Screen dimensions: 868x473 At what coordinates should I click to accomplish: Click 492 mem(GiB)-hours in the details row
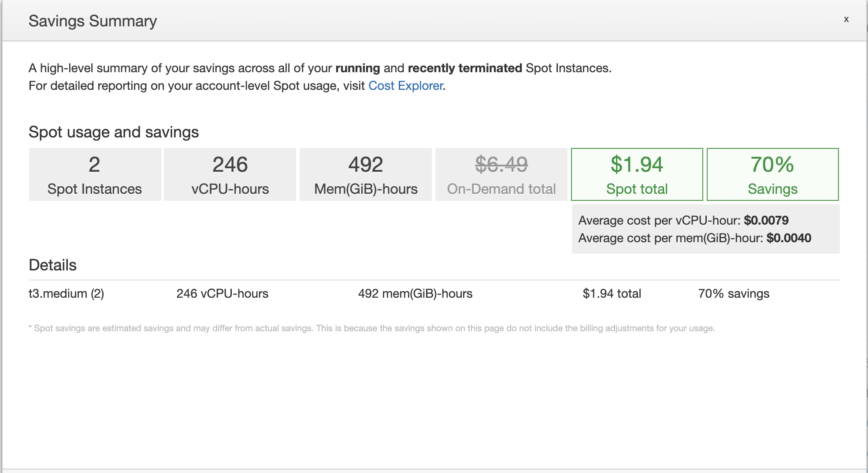tap(415, 294)
